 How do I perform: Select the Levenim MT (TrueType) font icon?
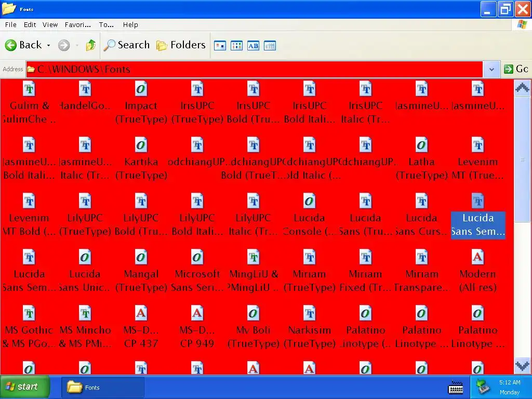(477, 145)
